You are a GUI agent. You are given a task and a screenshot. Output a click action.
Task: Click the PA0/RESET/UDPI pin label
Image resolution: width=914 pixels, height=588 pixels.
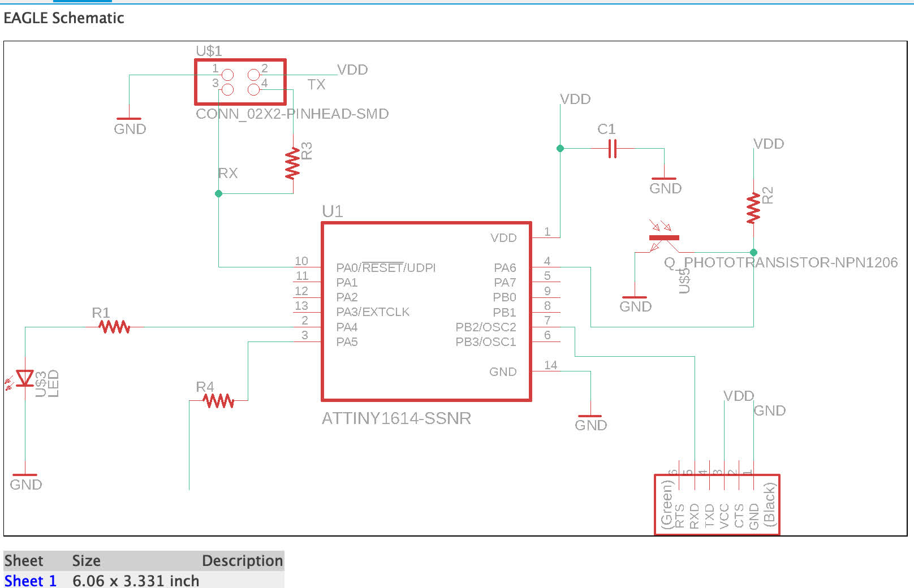386,267
